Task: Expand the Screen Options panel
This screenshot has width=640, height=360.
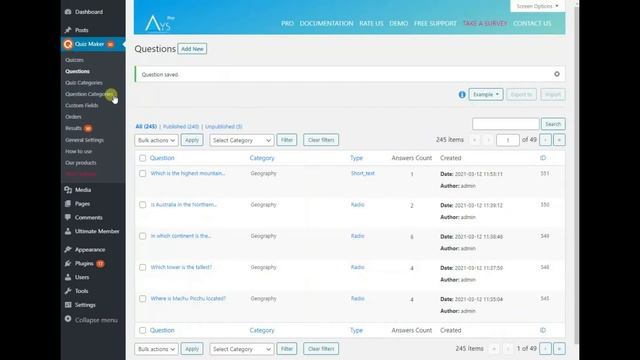Action: click(x=538, y=6)
